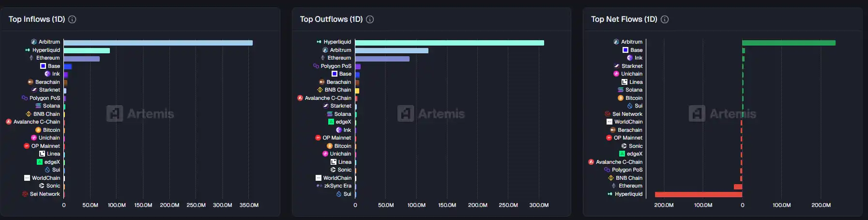Click the Sei Network icon in Top Inflows
The image size is (868, 220).
pyautogui.click(x=25, y=194)
